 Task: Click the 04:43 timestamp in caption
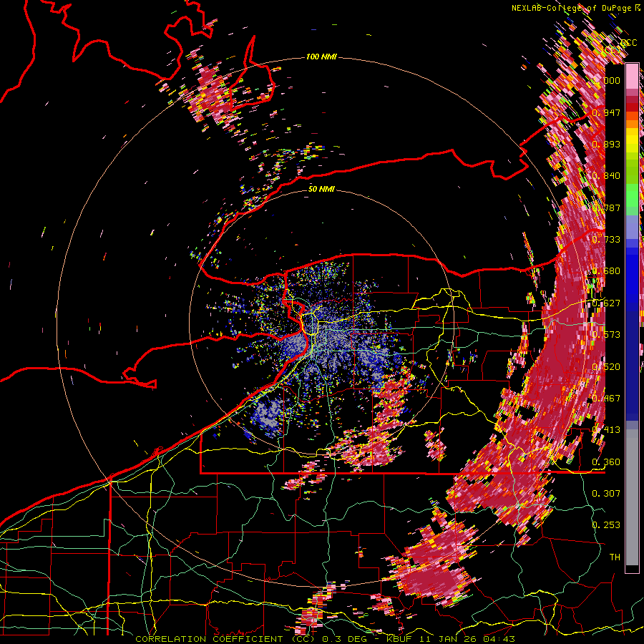(500, 639)
